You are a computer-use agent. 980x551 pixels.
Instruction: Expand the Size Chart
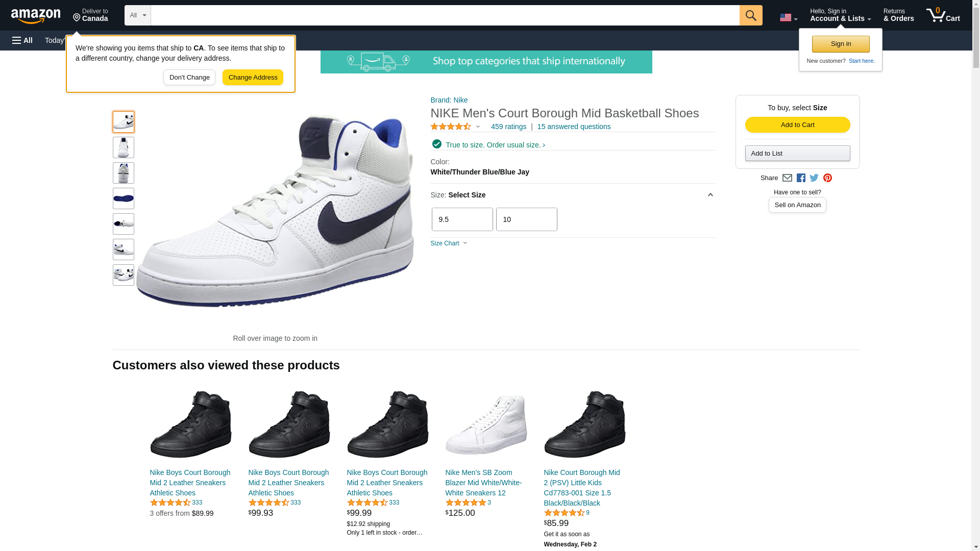[449, 243]
